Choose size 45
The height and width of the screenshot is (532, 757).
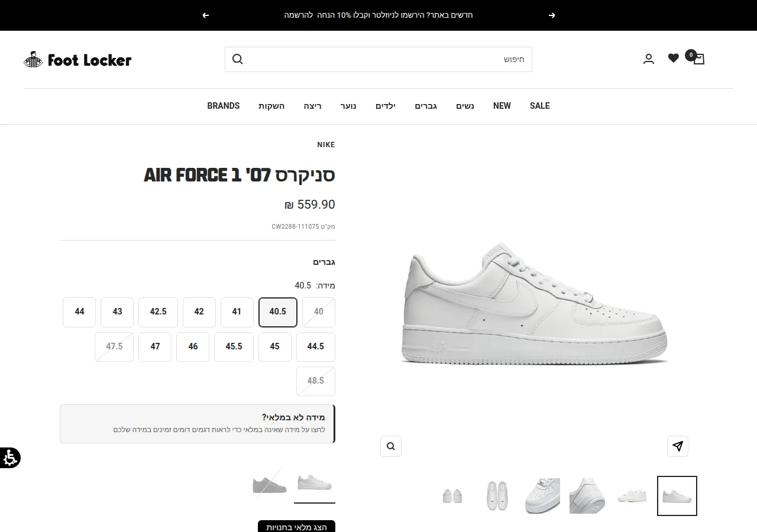point(275,347)
